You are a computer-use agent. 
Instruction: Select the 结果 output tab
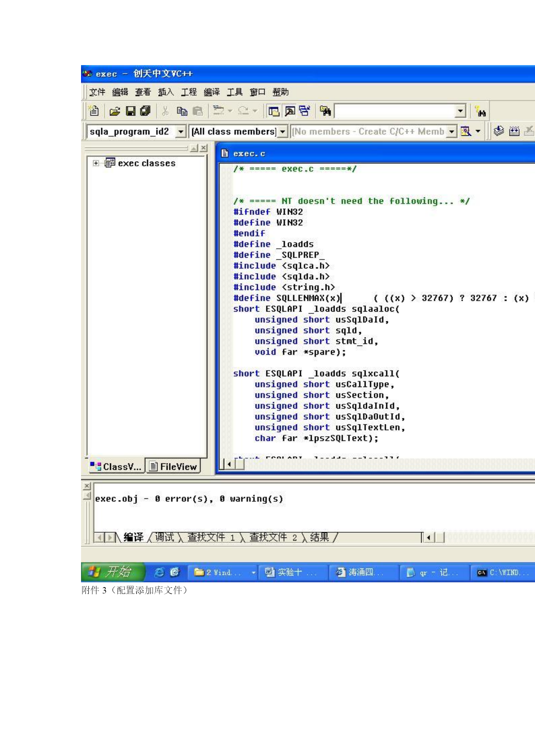pyautogui.click(x=320, y=537)
